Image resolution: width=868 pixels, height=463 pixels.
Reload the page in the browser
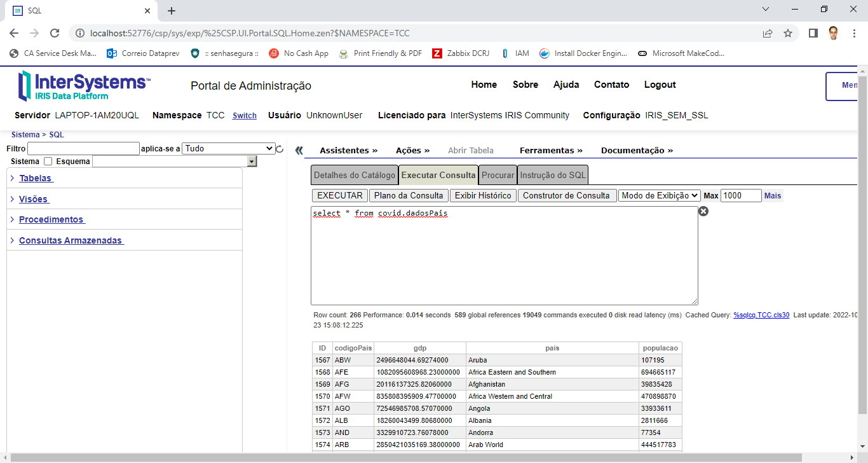click(55, 33)
